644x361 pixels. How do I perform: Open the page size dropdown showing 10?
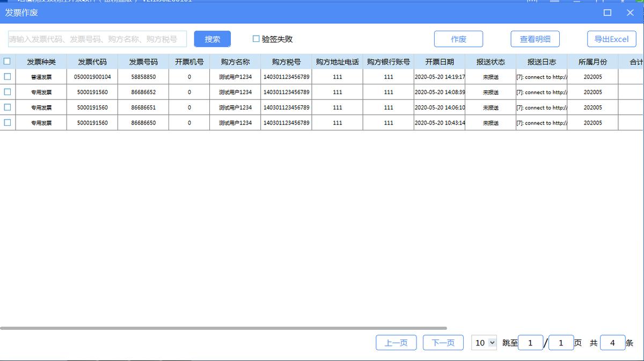point(484,343)
